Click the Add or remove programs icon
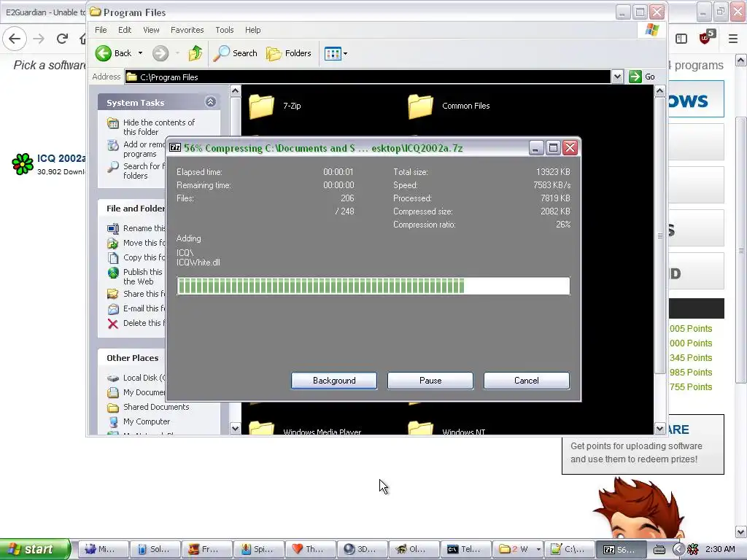Image resolution: width=747 pixels, height=560 pixels. pyautogui.click(x=113, y=145)
